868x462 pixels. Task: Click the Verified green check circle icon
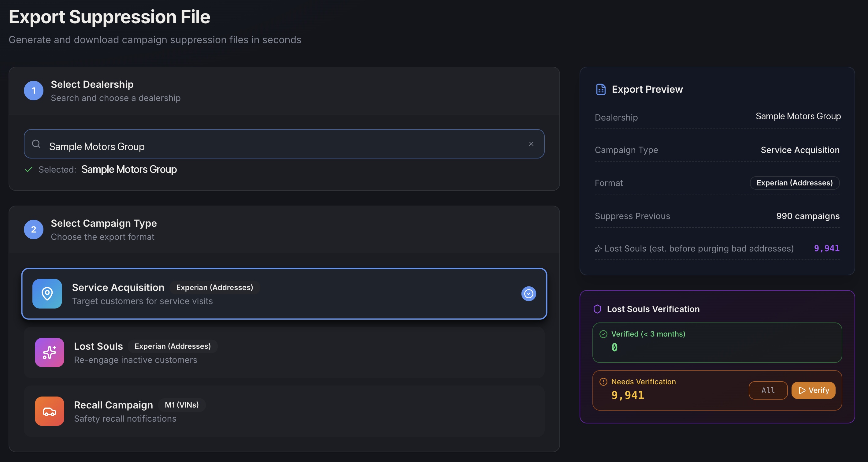click(603, 334)
